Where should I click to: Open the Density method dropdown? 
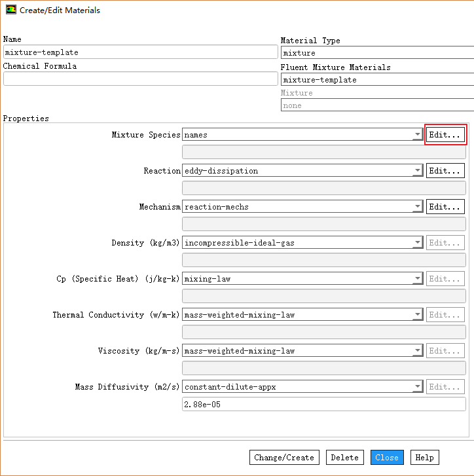pos(417,243)
